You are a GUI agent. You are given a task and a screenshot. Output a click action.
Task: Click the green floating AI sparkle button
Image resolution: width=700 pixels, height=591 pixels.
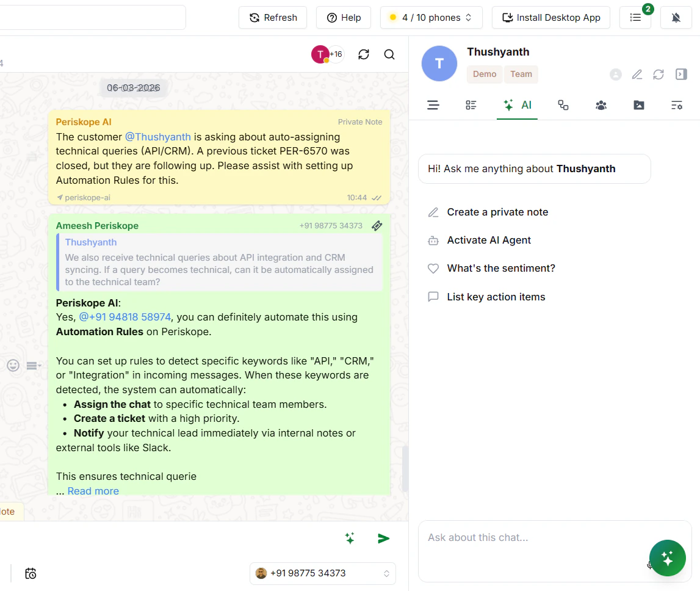(x=668, y=558)
